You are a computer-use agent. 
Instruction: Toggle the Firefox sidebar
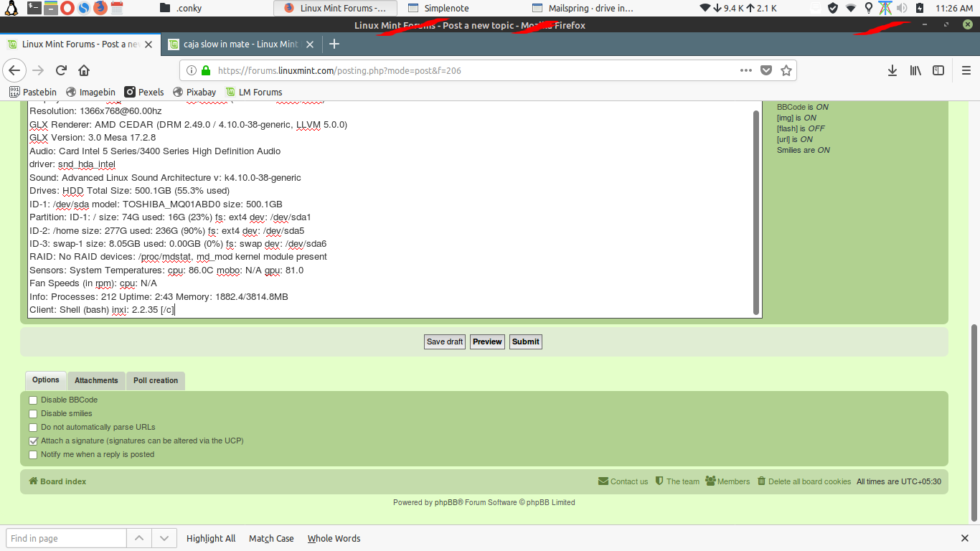[938, 70]
